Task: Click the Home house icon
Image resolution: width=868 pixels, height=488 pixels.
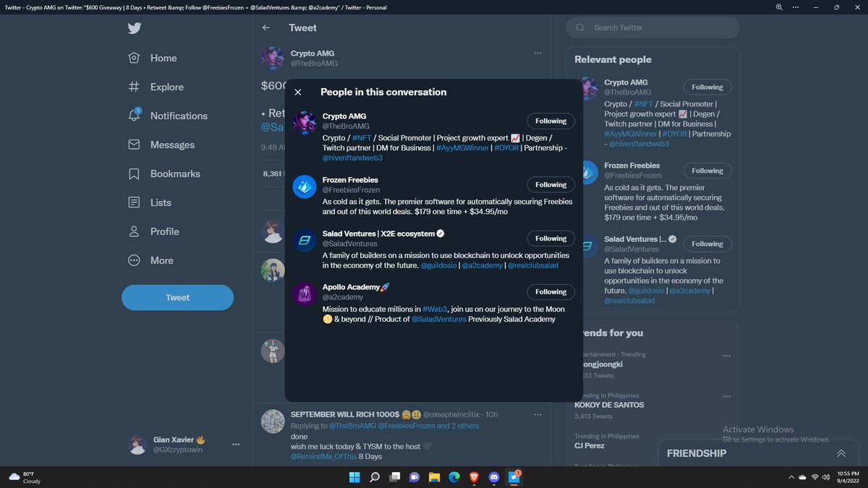Action: [134, 58]
